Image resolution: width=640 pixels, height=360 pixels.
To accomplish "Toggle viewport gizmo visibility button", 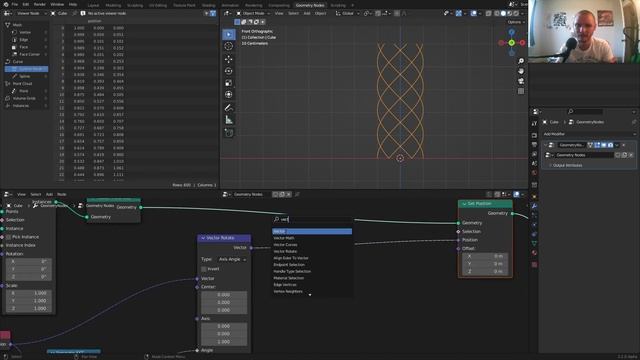I will click(x=459, y=13).
